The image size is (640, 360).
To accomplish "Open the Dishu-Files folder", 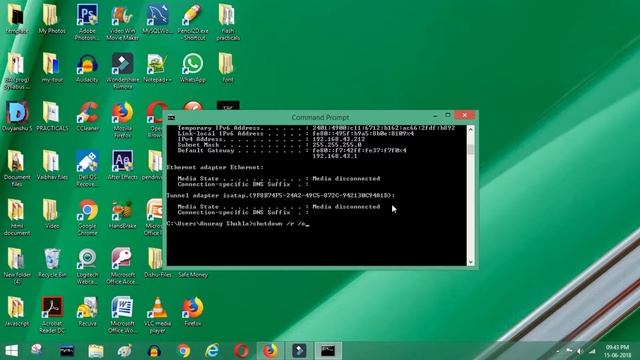I will pyautogui.click(x=157, y=263).
